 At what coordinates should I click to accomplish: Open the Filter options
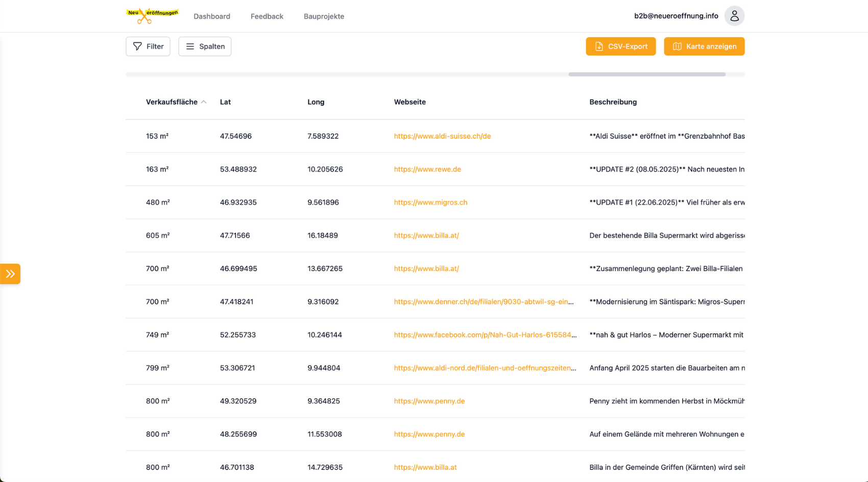tap(148, 46)
